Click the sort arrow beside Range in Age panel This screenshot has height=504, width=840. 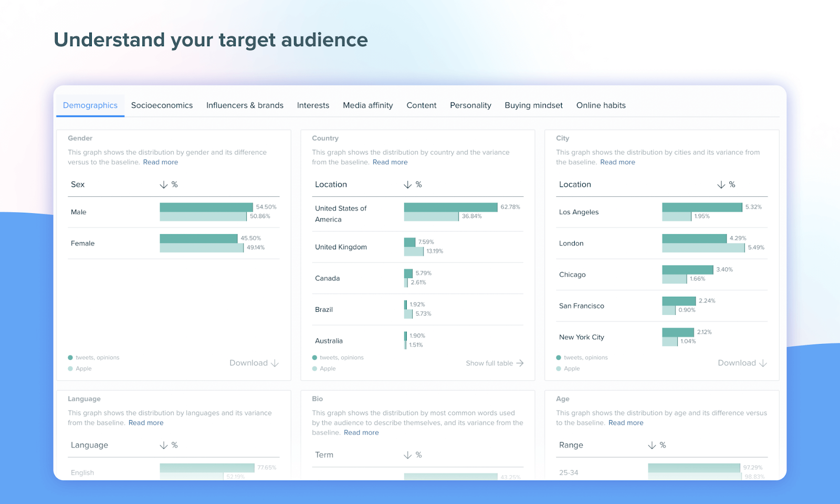click(651, 445)
